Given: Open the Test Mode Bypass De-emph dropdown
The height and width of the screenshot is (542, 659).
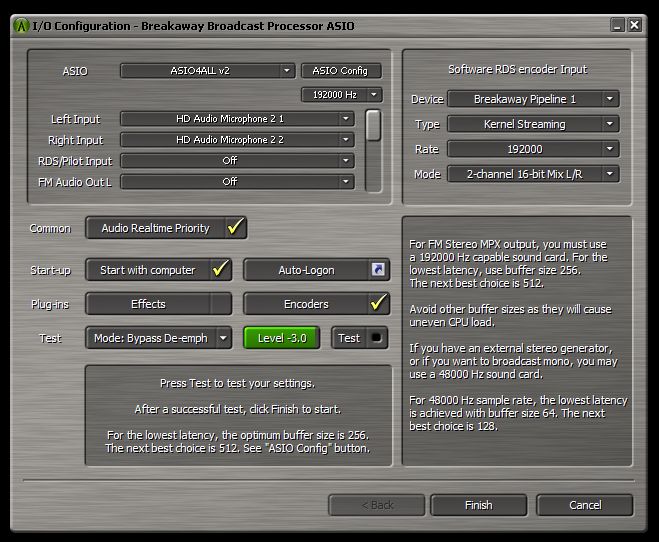Looking at the screenshot, I should [x=158, y=338].
